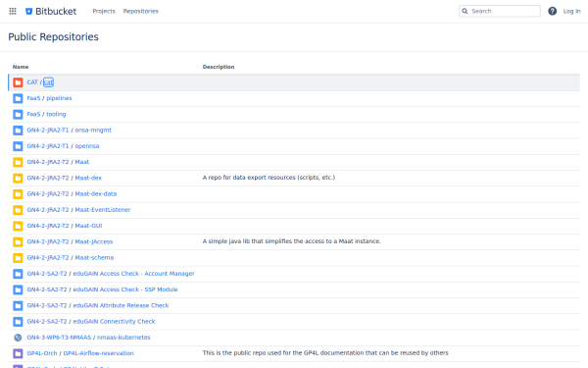
Task: Click description 'A repo for data export resources'
Action: [x=269, y=178]
